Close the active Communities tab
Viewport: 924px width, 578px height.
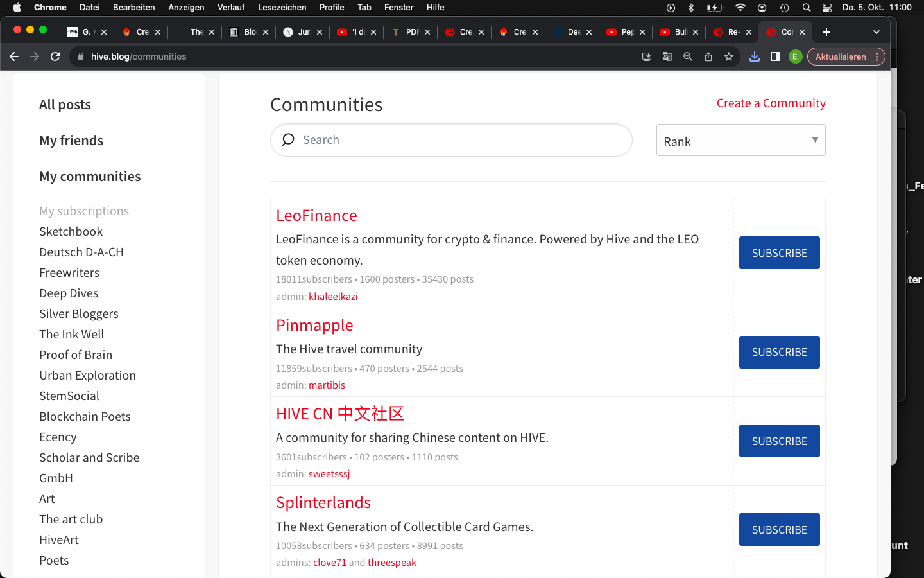802,32
